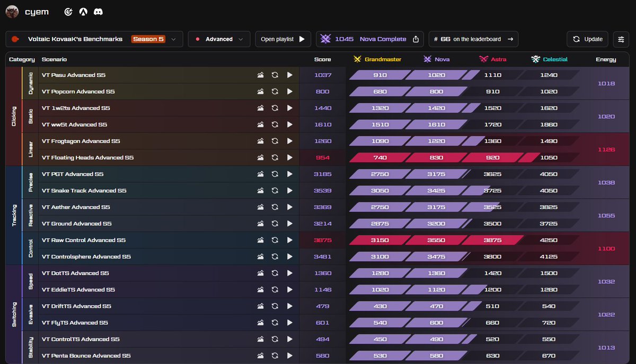The width and height of the screenshot is (636, 364).
Task: Click the Astra column header
Action: pyautogui.click(x=493, y=59)
